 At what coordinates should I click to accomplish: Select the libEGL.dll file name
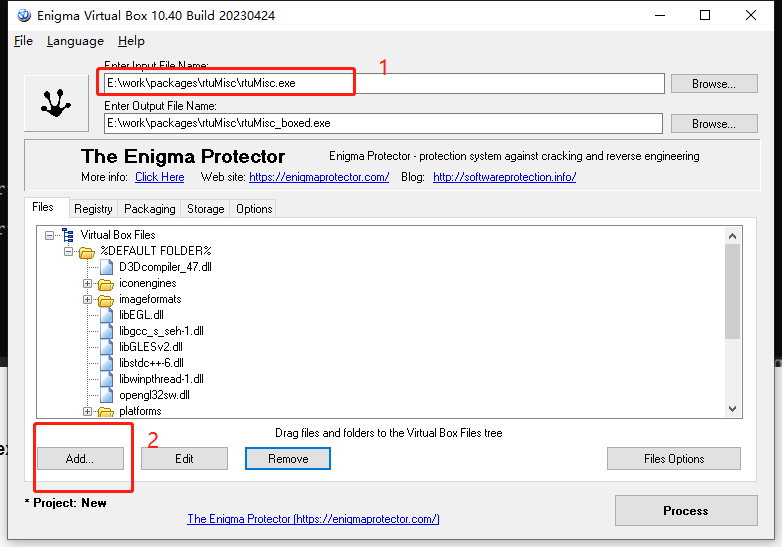141,315
